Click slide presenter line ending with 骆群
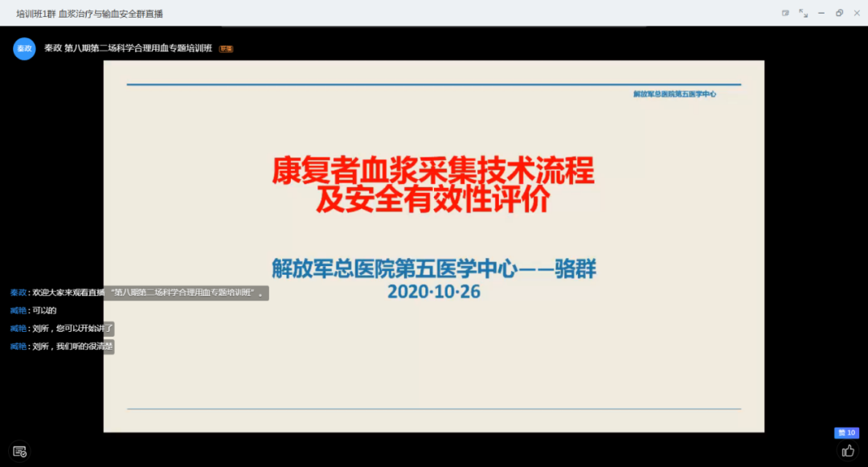Image resolution: width=868 pixels, height=467 pixels. (x=433, y=269)
